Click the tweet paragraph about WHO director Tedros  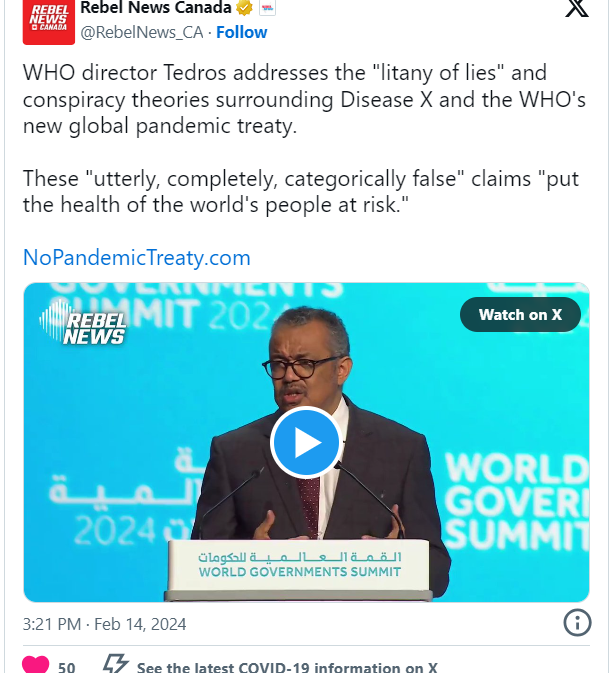click(x=304, y=100)
